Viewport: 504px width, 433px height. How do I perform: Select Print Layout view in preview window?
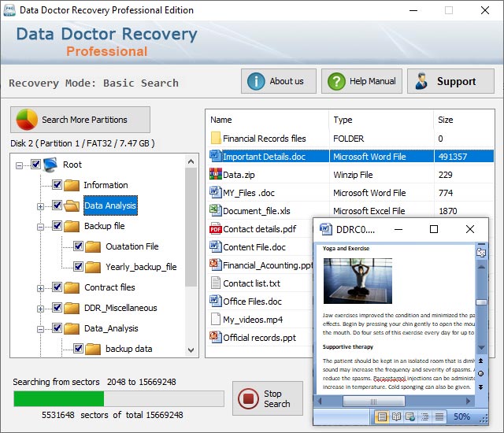click(x=382, y=416)
